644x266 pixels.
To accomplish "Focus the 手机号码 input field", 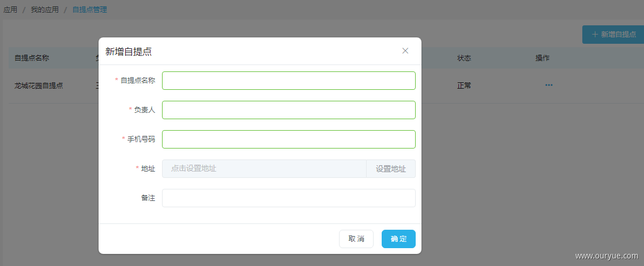I will [289, 139].
